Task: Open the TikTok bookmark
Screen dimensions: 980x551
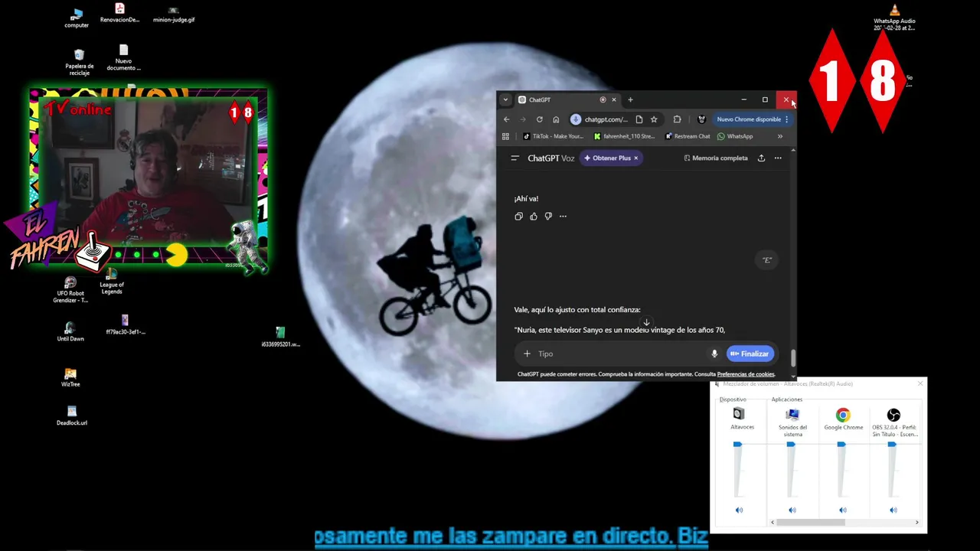Action: pyautogui.click(x=553, y=136)
